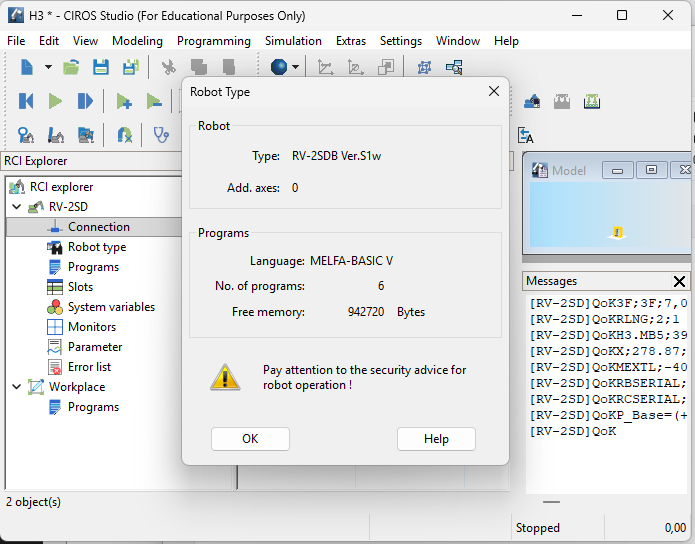
Task: Select Error list in the RCI tree
Action: (89, 367)
